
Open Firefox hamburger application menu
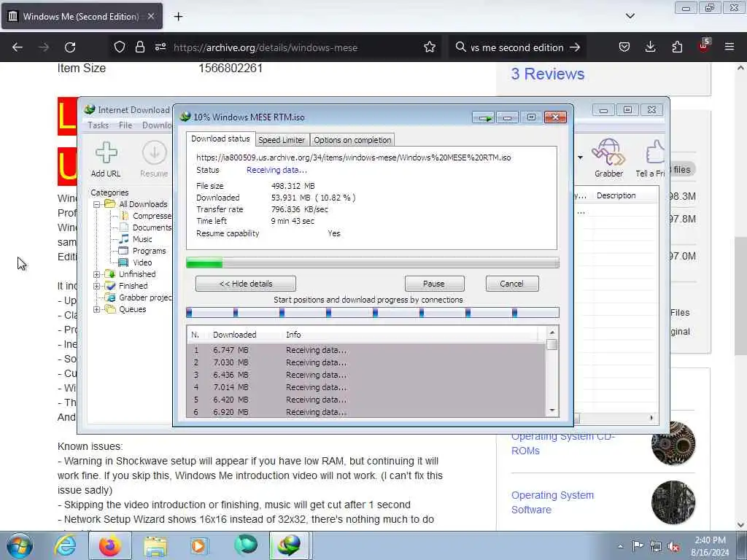[729, 47]
